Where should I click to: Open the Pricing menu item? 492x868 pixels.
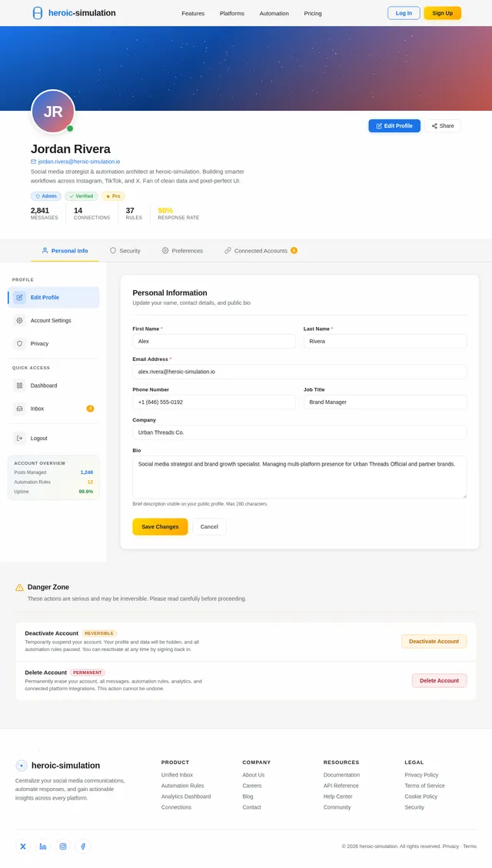pos(313,13)
